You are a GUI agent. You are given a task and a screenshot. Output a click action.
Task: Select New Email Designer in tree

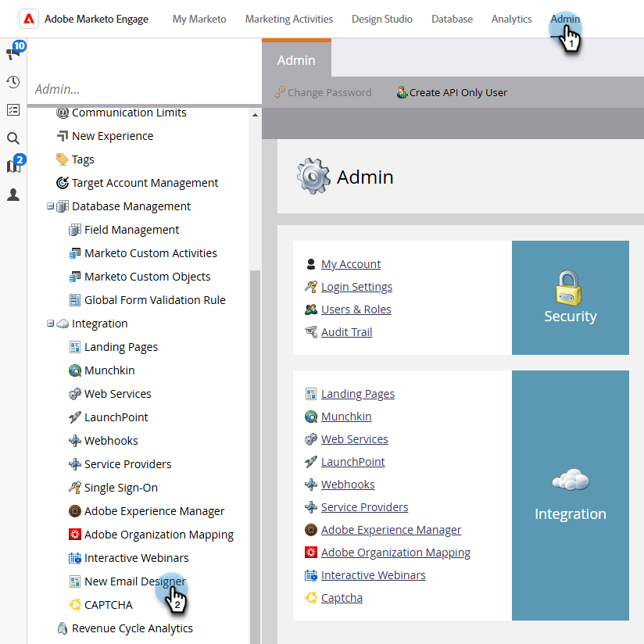point(135,581)
